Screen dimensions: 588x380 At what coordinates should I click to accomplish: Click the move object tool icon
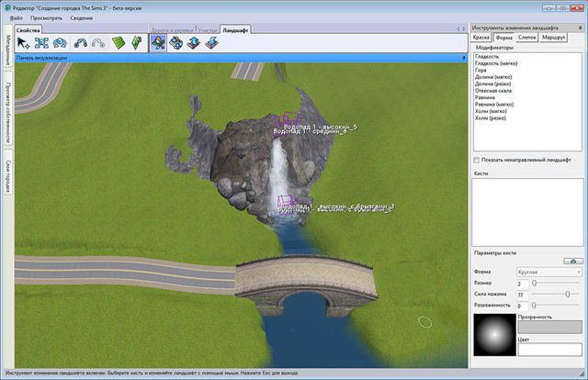(42, 43)
